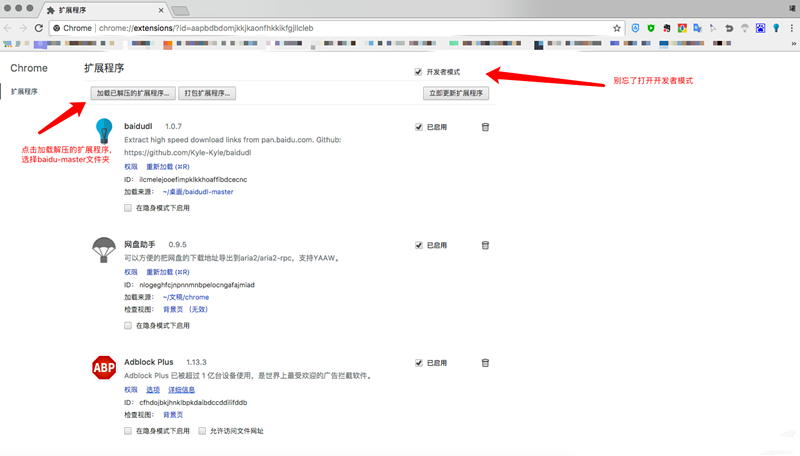Open the undo arrow extension icon

[729, 28]
